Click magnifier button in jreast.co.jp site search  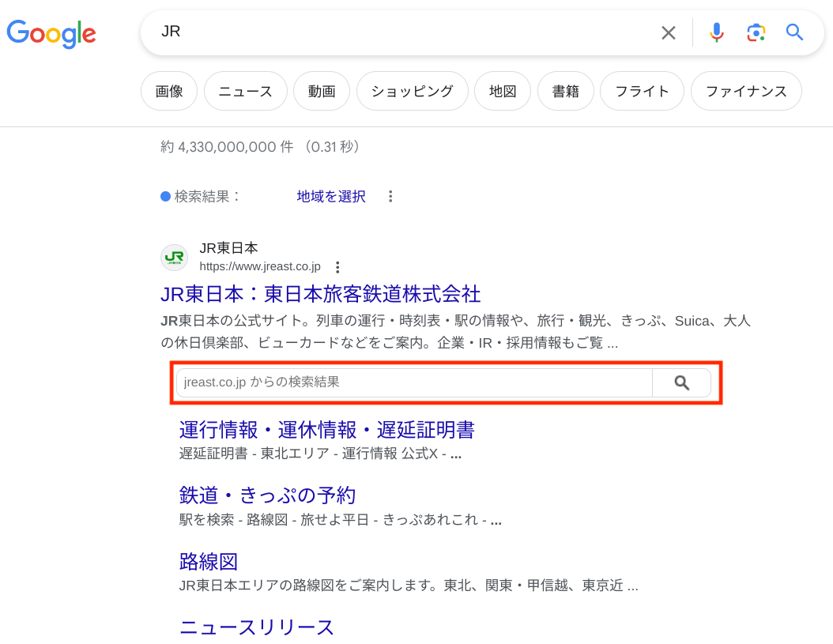click(681, 382)
